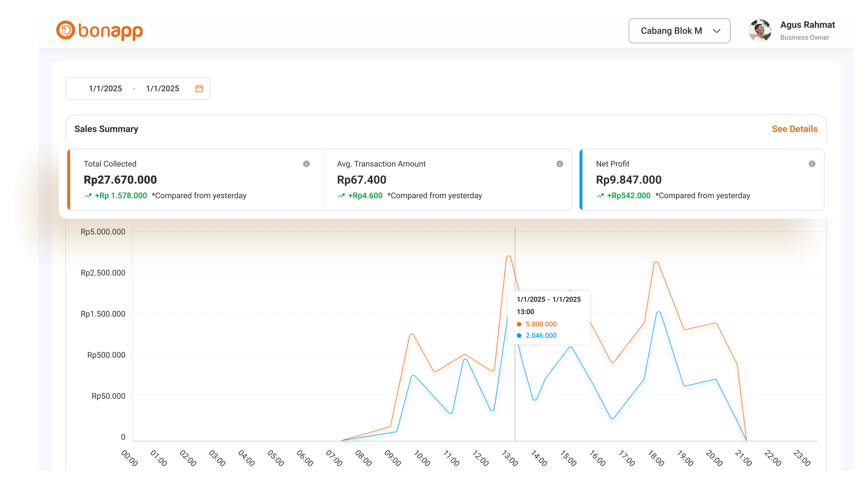
Task: Click start date 1/1/2025 field
Action: (105, 89)
